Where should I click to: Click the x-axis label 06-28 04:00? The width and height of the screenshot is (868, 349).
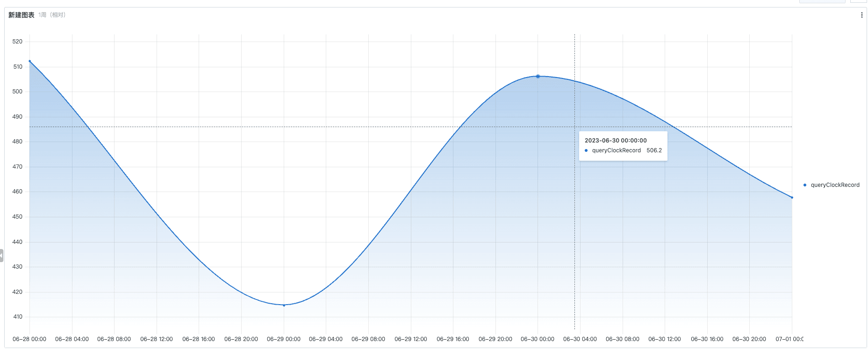click(x=72, y=339)
